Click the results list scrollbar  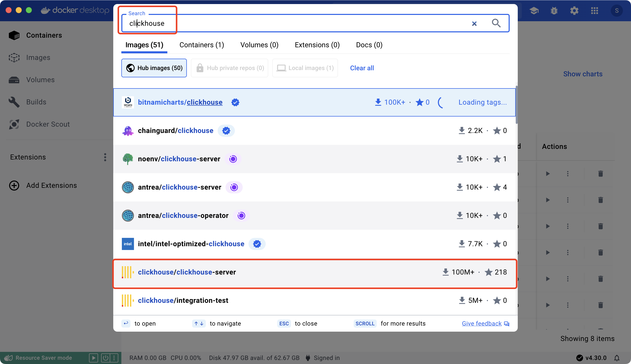tap(516, 105)
